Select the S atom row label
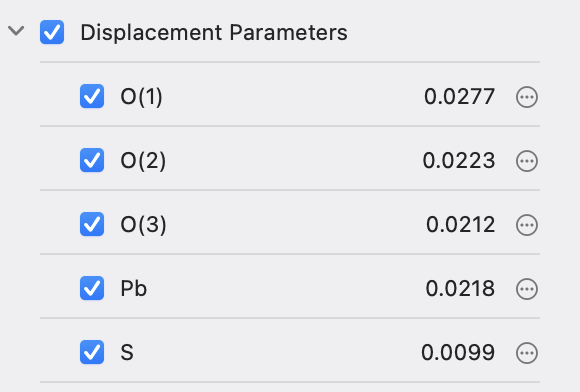Image resolution: width=580 pixels, height=392 pixels. [x=127, y=352]
